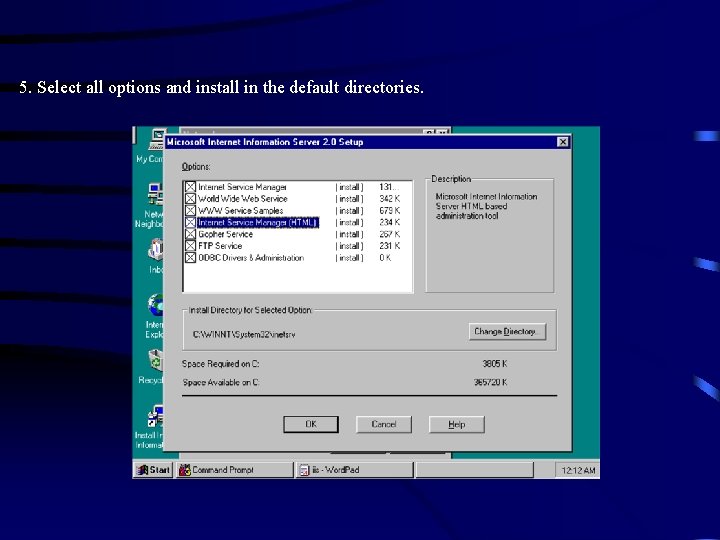This screenshot has height=540, width=720.
Task: Select Recycle Bin desktop icon
Action: (152, 367)
